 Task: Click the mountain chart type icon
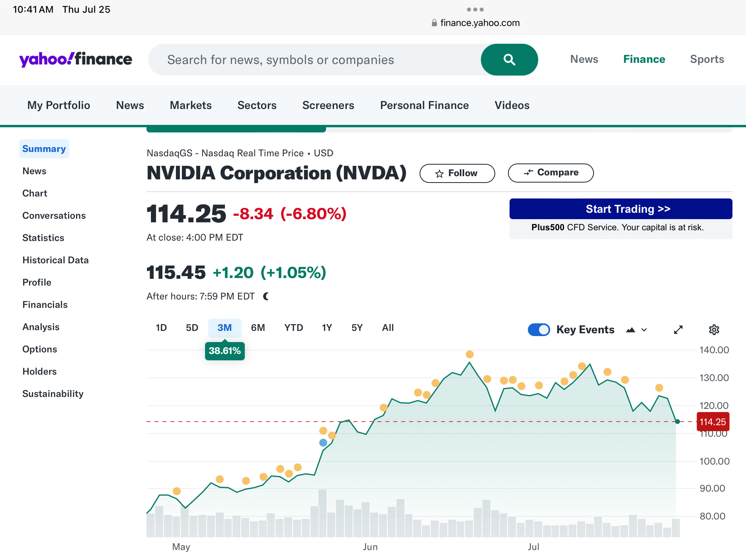pos(631,330)
